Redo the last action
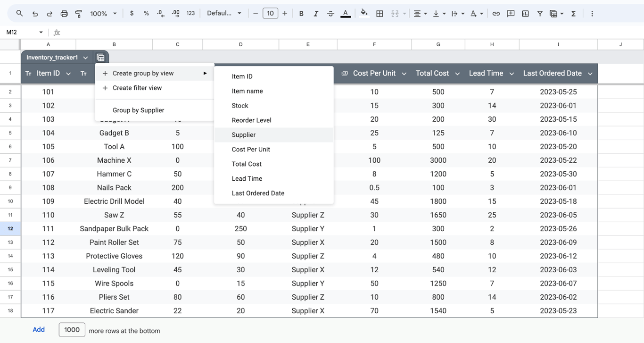 (50, 14)
